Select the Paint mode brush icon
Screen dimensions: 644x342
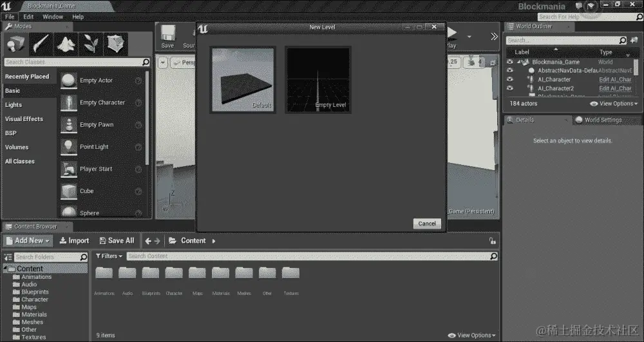pos(41,44)
